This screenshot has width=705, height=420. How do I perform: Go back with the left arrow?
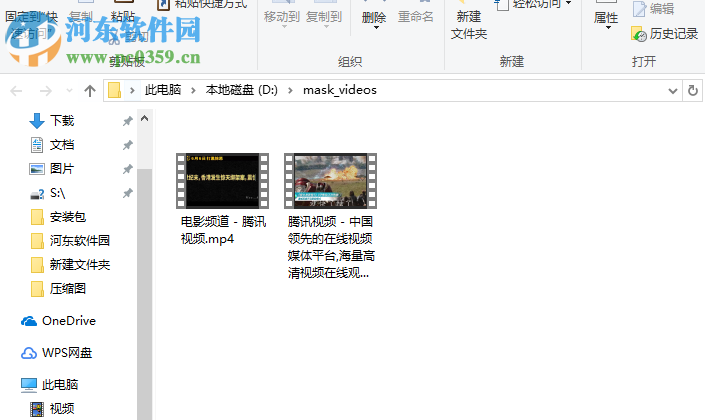17,91
